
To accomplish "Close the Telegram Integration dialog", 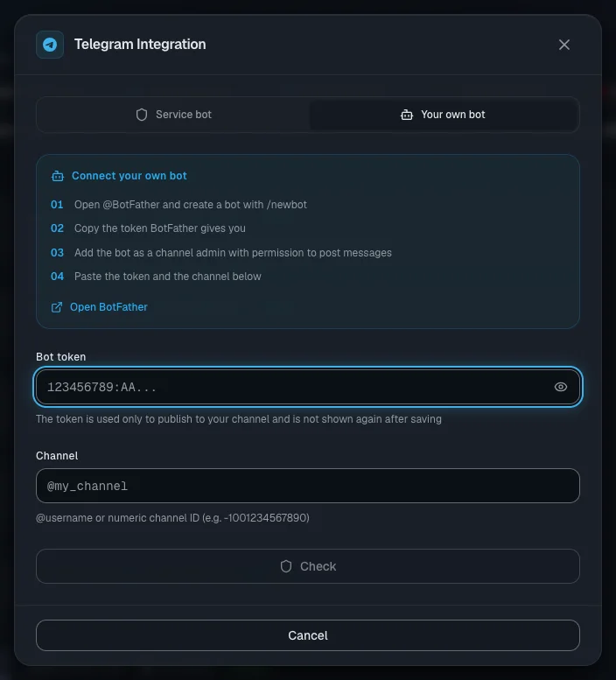I will (x=564, y=45).
